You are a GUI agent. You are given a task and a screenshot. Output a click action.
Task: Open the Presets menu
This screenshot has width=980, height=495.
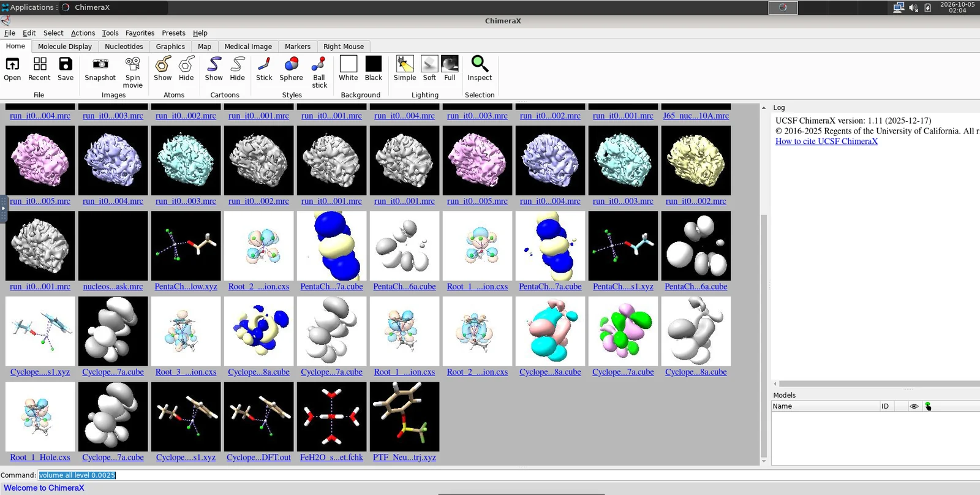(173, 33)
